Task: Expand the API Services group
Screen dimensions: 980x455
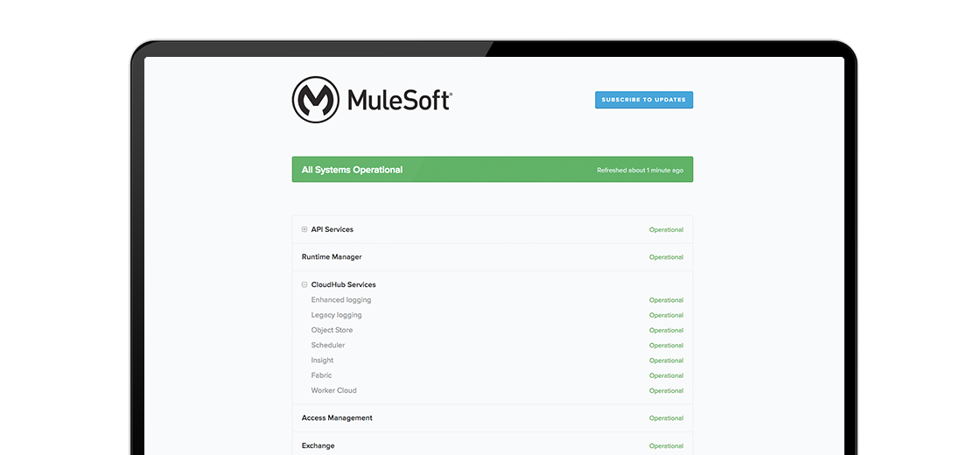Action: pyautogui.click(x=304, y=229)
